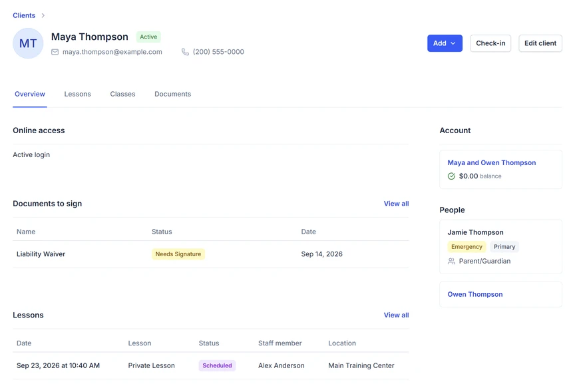
Task: View all documents to sign
Action: pyautogui.click(x=396, y=204)
